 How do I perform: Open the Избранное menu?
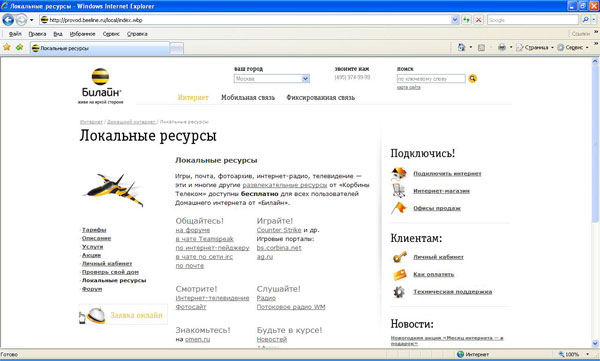82,34
